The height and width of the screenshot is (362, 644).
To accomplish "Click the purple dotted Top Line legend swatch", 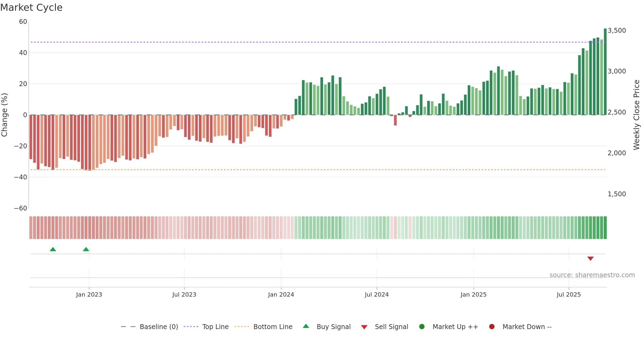I will click(x=191, y=327).
